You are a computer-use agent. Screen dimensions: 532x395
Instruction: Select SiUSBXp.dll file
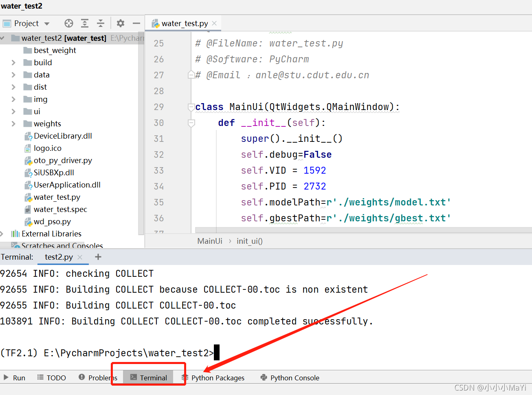[54, 172]
